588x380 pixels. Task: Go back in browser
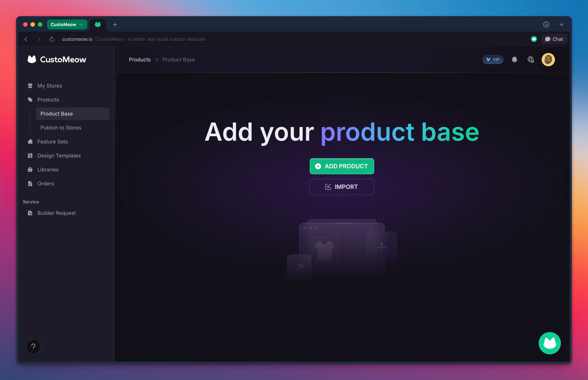coord(26,39)
